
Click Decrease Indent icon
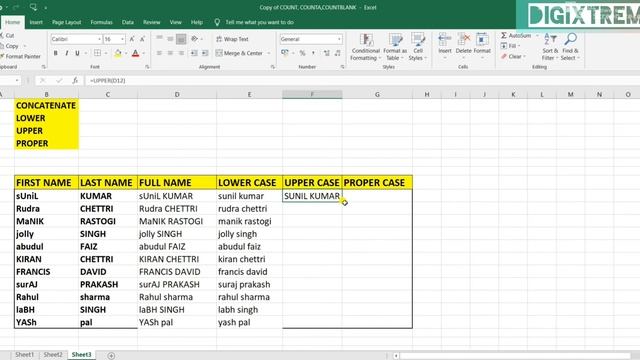(x=194, y=53)
